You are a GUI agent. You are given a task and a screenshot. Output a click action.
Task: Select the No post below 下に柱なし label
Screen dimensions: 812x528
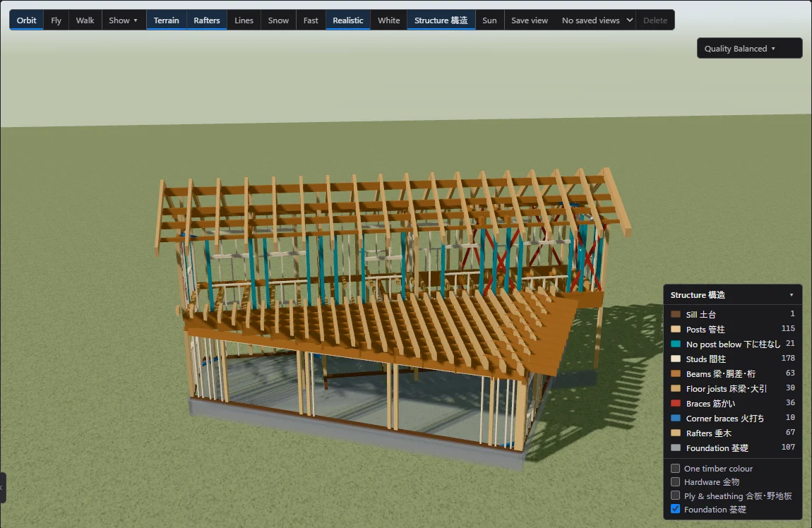click(x=733, y=344)
